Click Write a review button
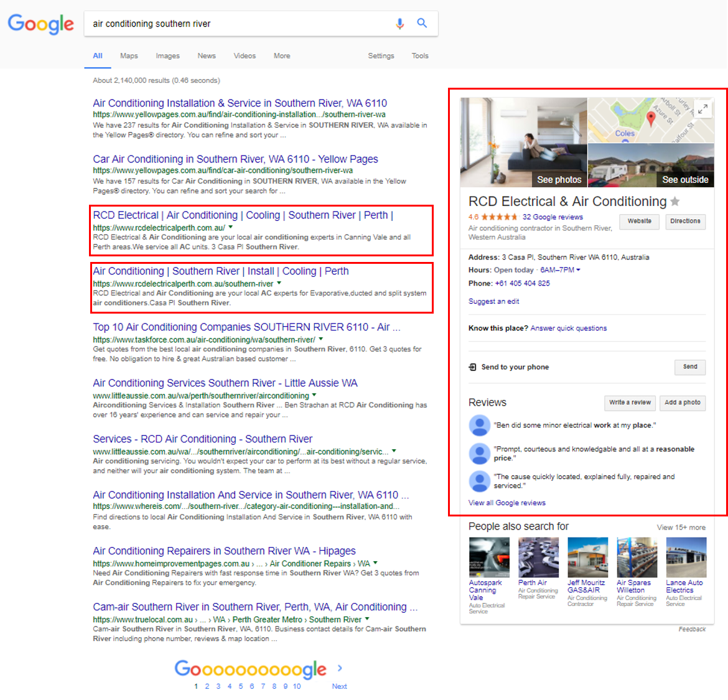Viewport: 728px width, 700px height. pos(630,403)
